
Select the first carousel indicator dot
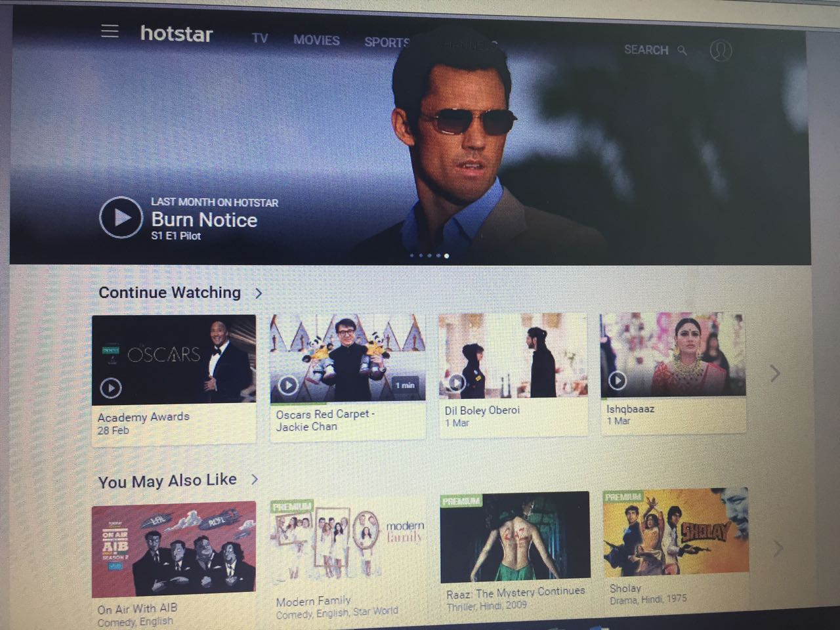(x=411, y=255)
